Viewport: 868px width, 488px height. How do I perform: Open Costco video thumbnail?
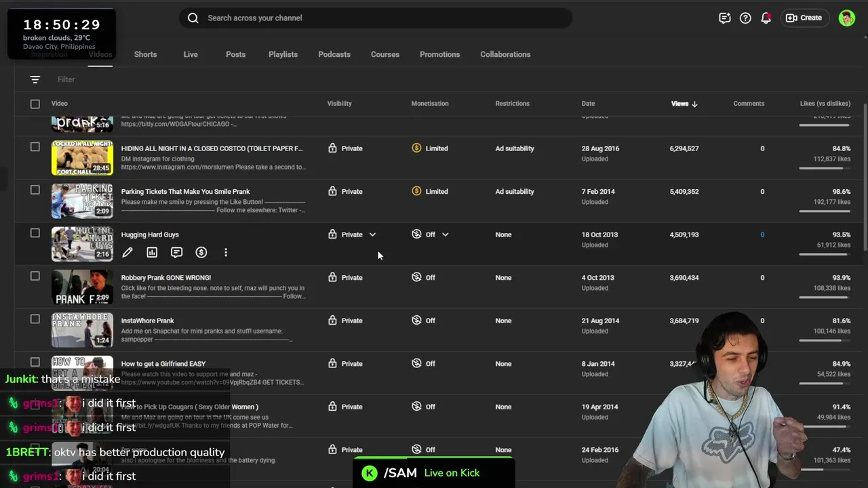(82, 158)
